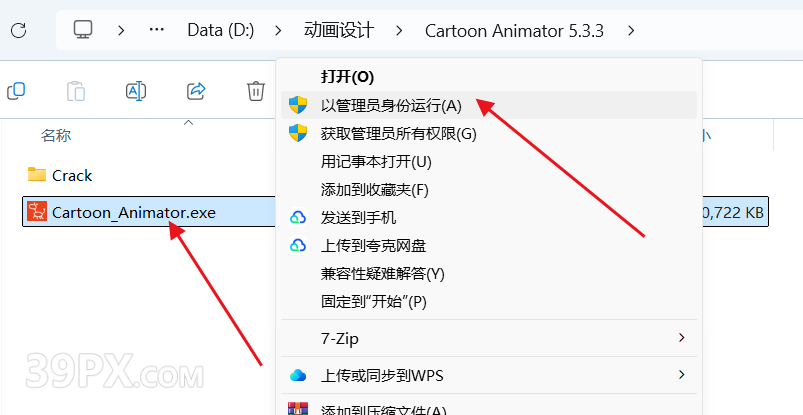Select 以管理员身份运行(A) from context menu
This screenshot has width=803, height=415.
tap(391, 105)
